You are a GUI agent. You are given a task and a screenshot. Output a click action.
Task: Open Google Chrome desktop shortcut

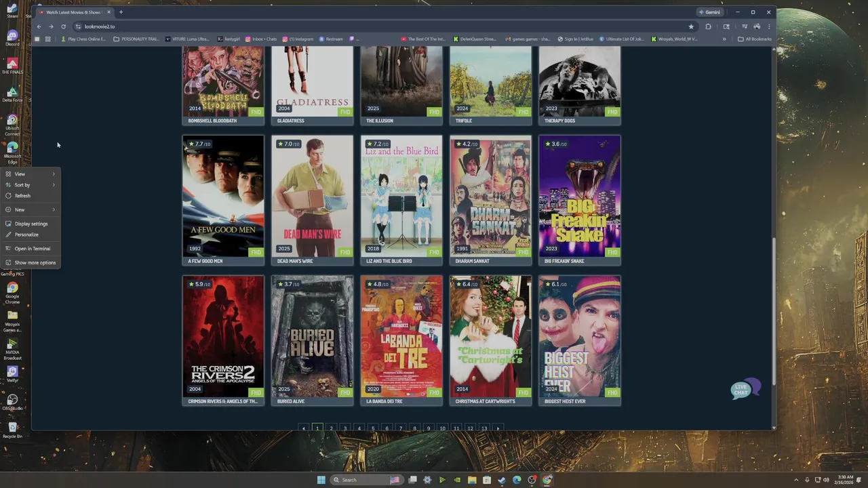pos(12,292)
